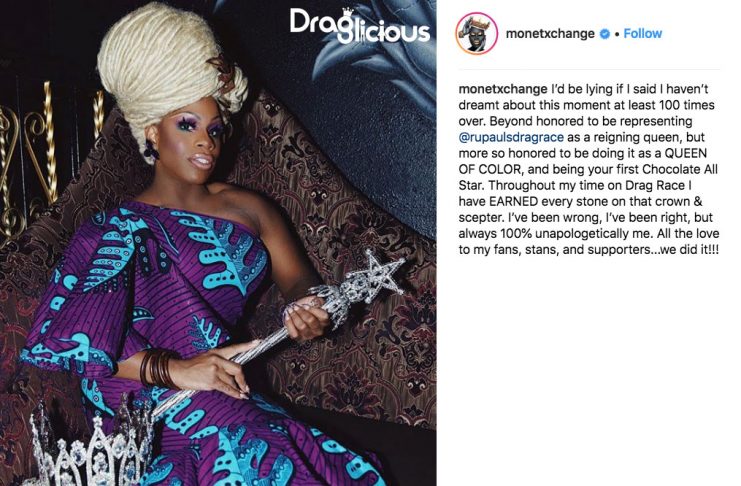
Task: Open monetxchange username in post header
Action: point(550,34)
